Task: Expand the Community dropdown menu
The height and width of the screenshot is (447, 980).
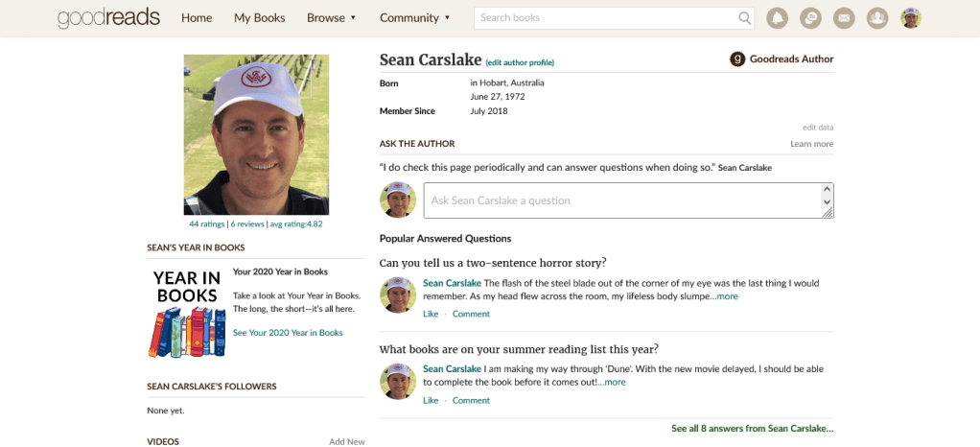Action: (414, 18)
